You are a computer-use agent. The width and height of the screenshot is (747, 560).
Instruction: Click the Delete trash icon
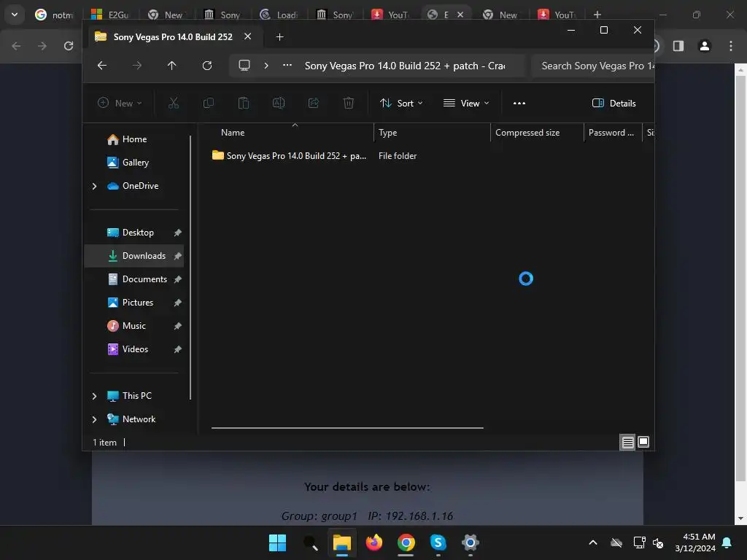click(x=349, y=104)
